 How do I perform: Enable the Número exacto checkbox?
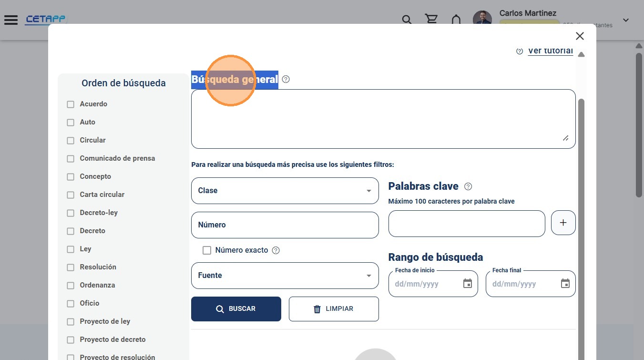[x=207, y=250]
